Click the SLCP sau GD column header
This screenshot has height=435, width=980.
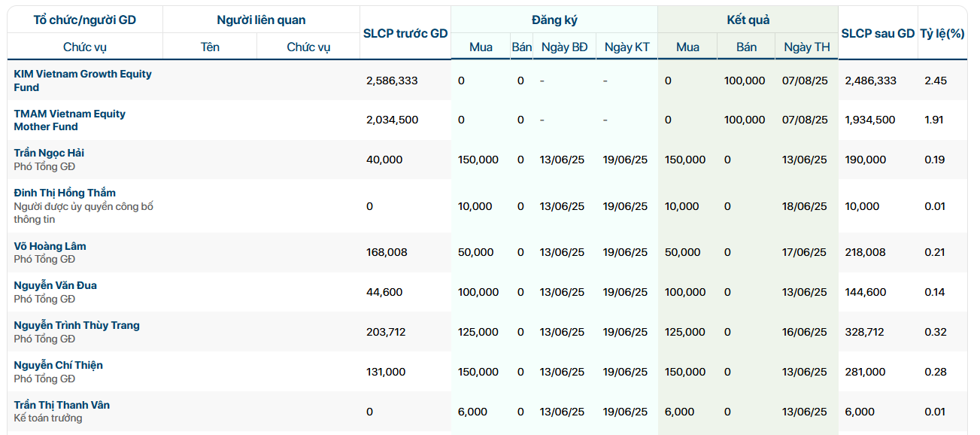tap(878, 33)
